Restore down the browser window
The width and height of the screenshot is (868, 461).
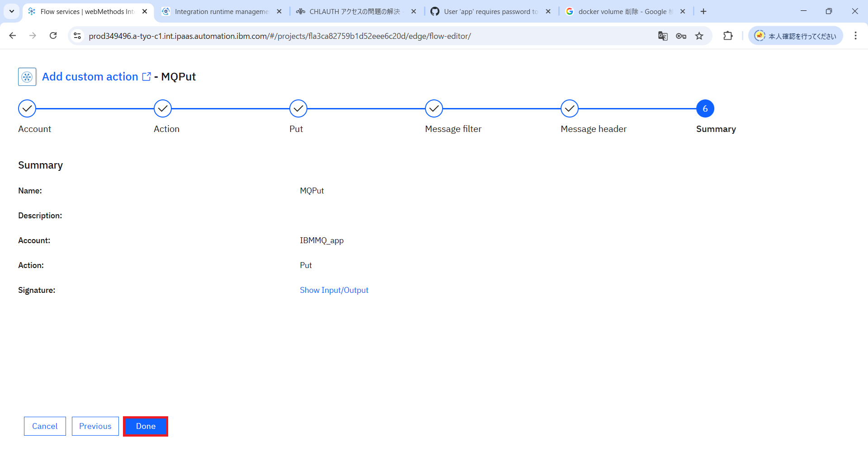(829, 11)
